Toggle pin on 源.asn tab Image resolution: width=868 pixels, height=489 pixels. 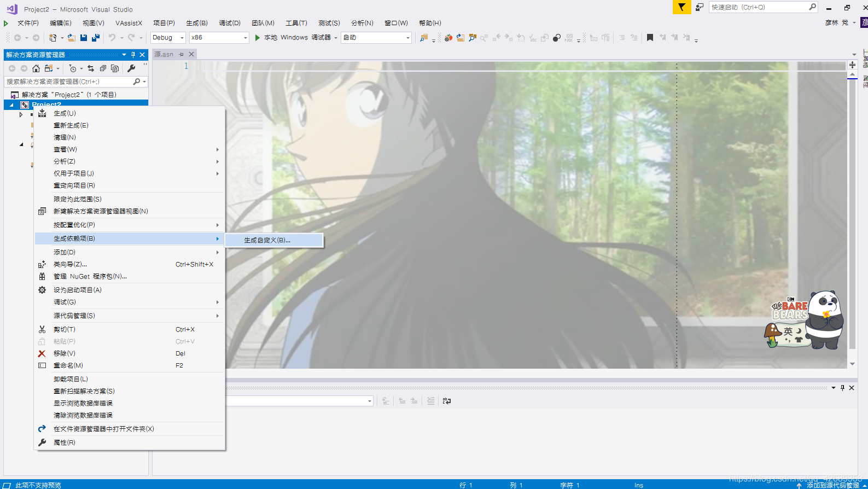[x=181, y=54]
